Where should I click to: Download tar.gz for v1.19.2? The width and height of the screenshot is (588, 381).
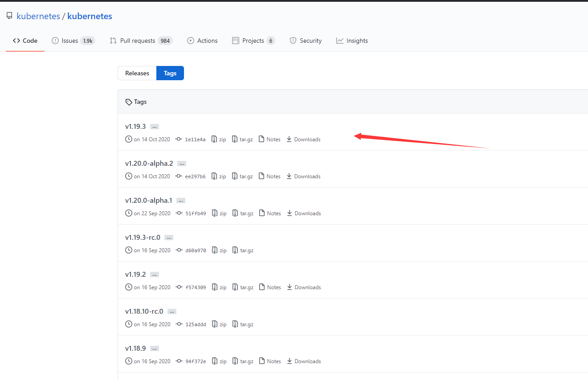tap(243, 287)
